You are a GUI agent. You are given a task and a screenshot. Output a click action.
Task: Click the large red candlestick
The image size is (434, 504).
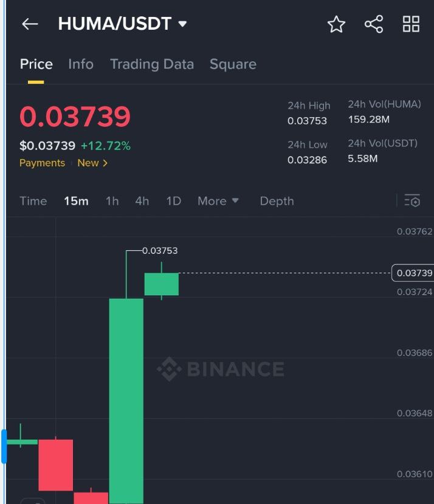[x=56, y=465]
